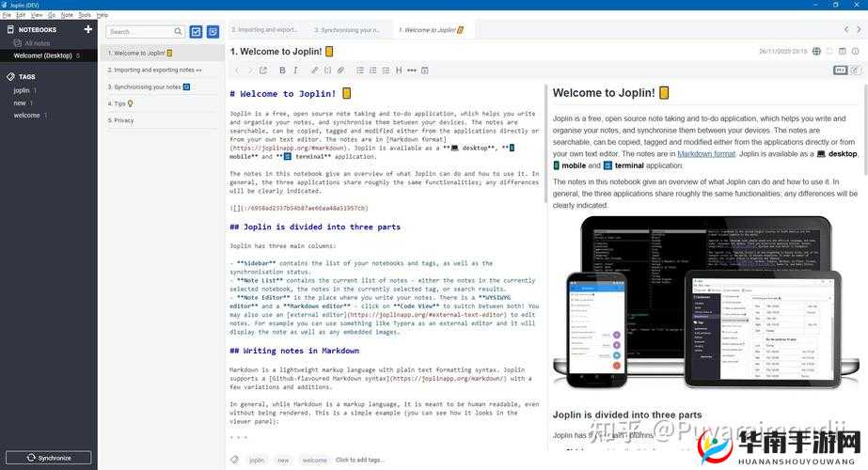The height and width of the screenshot is (470, 868).
Task: Click the Synchronize button
Action: tap(49, 458)
